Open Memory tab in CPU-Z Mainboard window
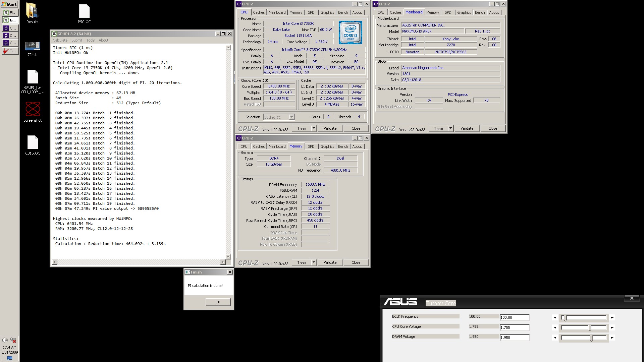 (433, 12)
